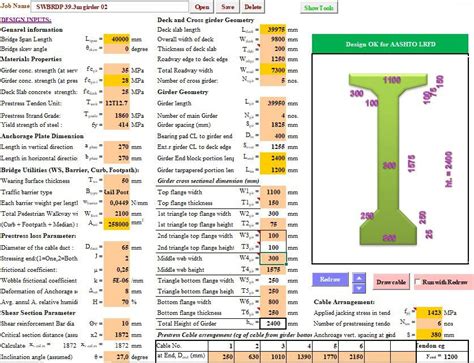Select the Traffic barrier type cell
The width and height of the screenshot is (474, 363).
116,192
